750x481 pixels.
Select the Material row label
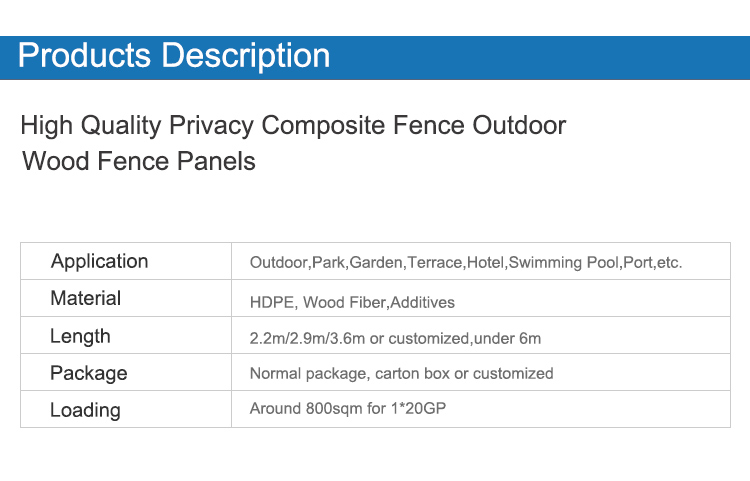[x=85, y=298]
